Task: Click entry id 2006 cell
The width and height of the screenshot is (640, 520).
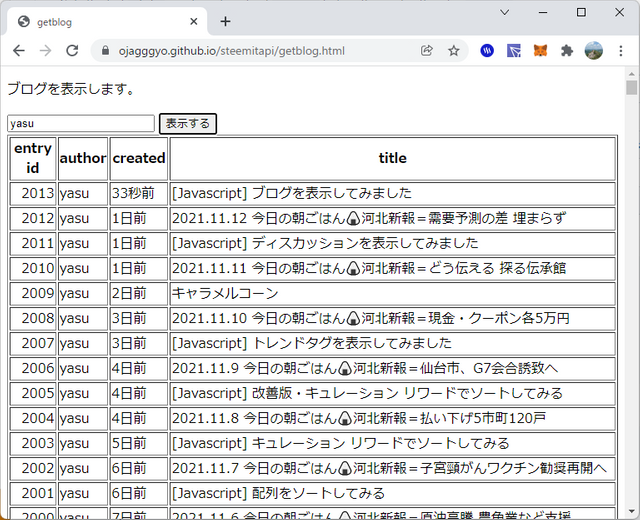Action: point(33,368)
